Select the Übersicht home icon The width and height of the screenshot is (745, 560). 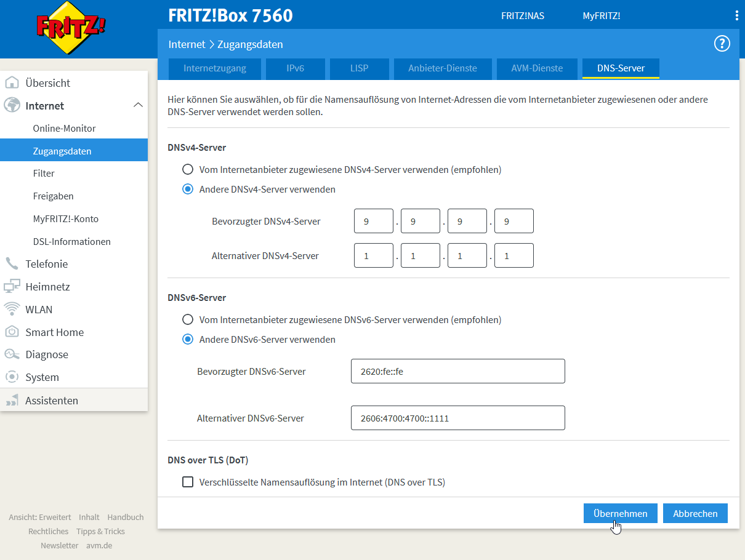tap(13, 82)
